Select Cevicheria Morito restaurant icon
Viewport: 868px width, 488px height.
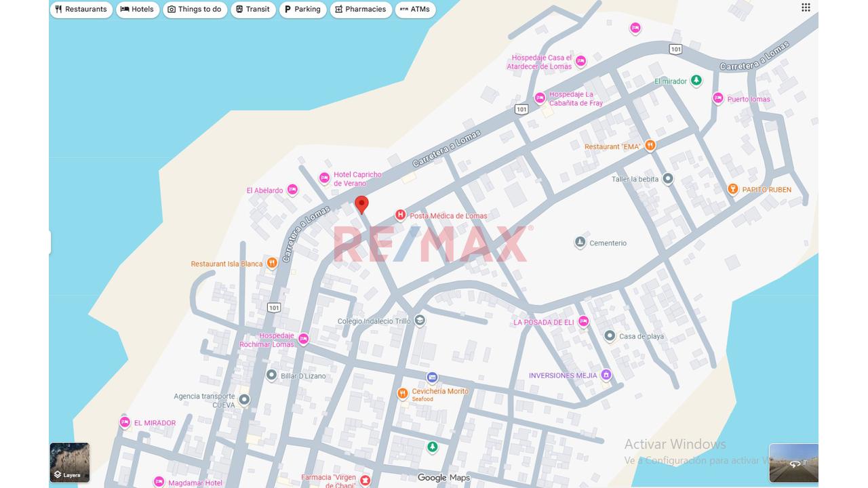[x=402, y=393]
